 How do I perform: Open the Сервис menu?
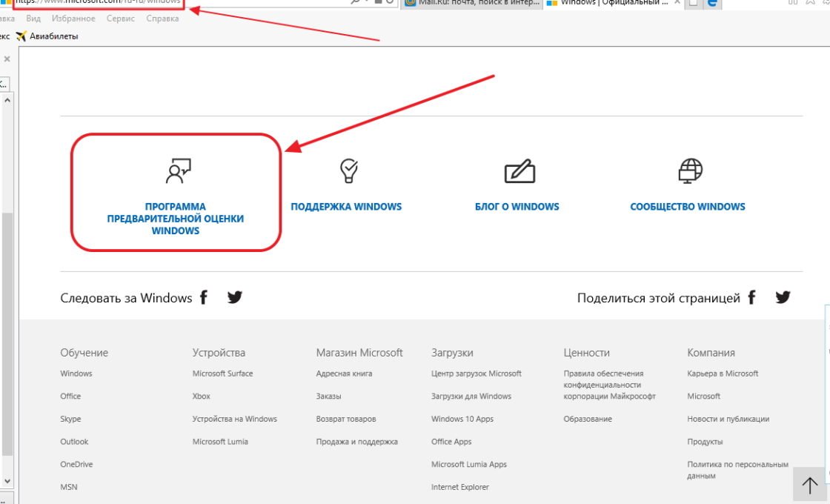(121, 19)
